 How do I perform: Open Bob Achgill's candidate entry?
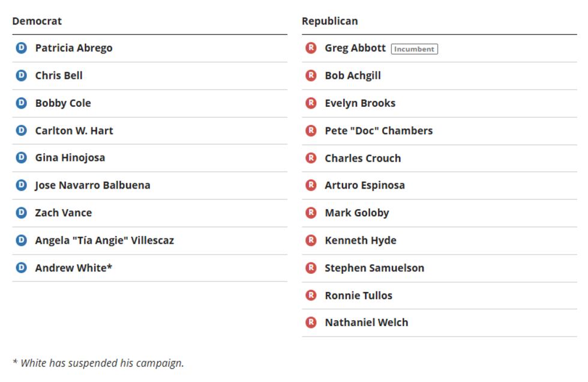pos(353,76)
